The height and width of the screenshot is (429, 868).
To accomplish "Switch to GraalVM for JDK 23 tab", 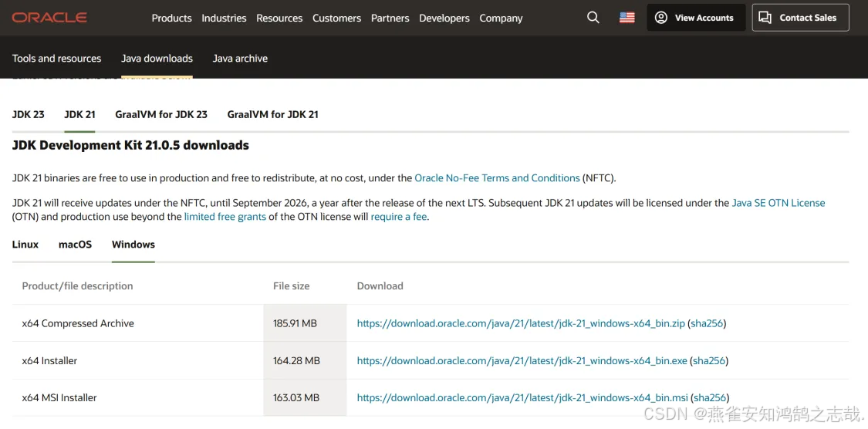I will click(161, 115).
